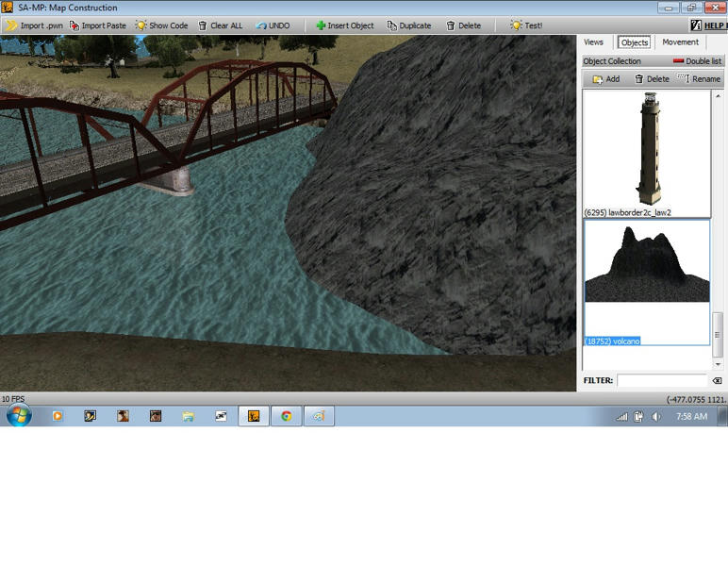
Task: Click the 7:58 AM clock
Action: click(691, 417)
